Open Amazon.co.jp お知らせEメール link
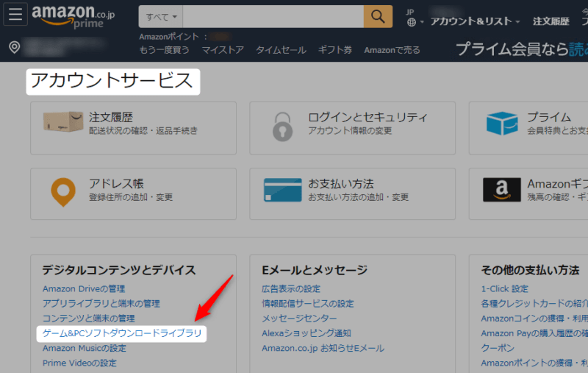The width and height of the screenshot is (588, 373). (323, 348)
